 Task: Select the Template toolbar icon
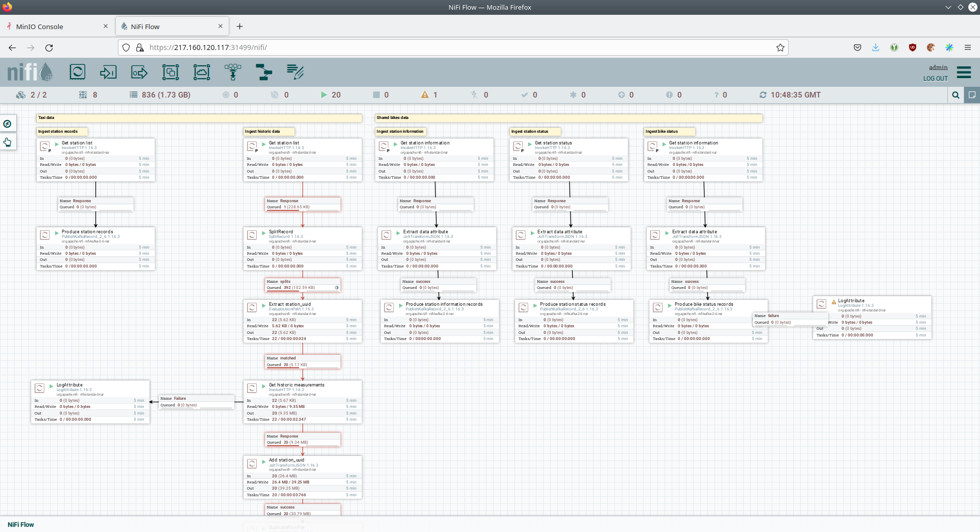(x=264, y=72)
